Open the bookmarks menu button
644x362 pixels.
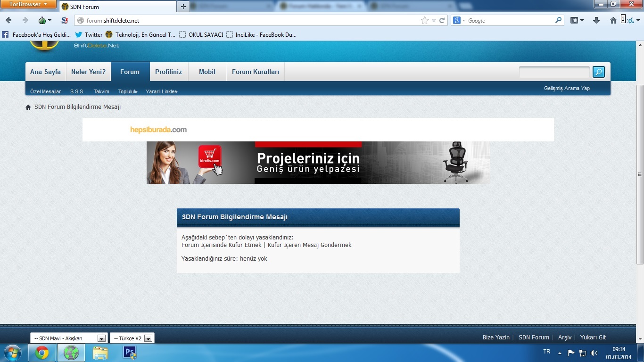(x=577, y=20)
